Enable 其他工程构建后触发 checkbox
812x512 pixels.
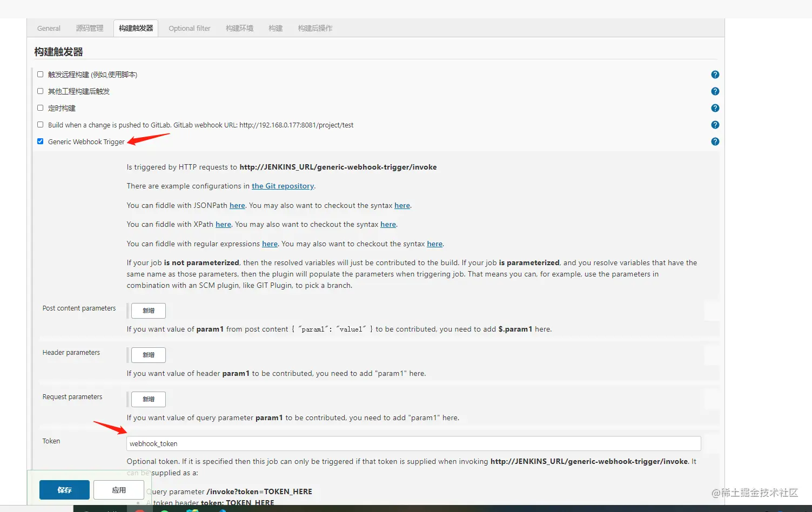(x=40, y=91)
